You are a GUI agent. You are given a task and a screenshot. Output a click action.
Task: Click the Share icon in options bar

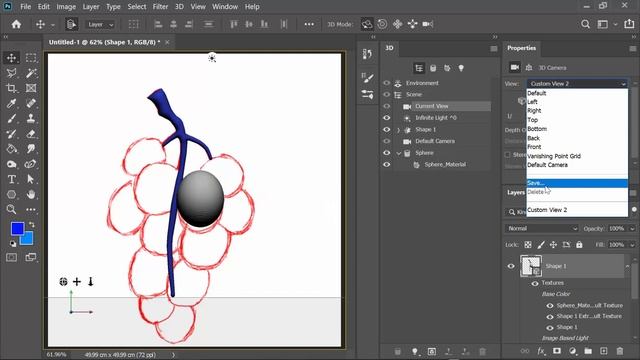coord(629,24)
